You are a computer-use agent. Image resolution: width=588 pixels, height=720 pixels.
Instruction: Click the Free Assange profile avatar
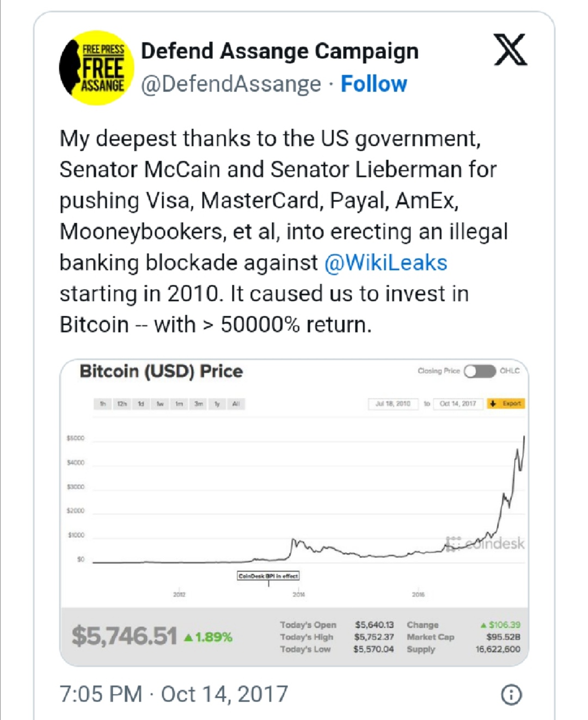pos(96,67)
